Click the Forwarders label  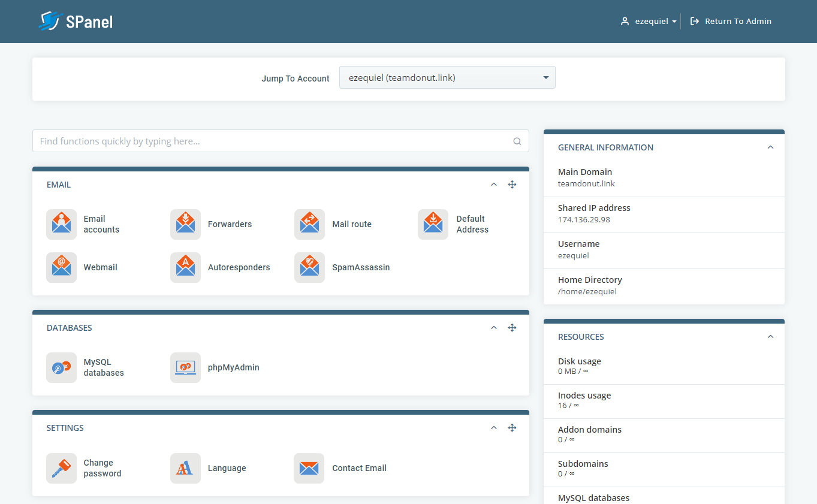(x=230, y=224)
